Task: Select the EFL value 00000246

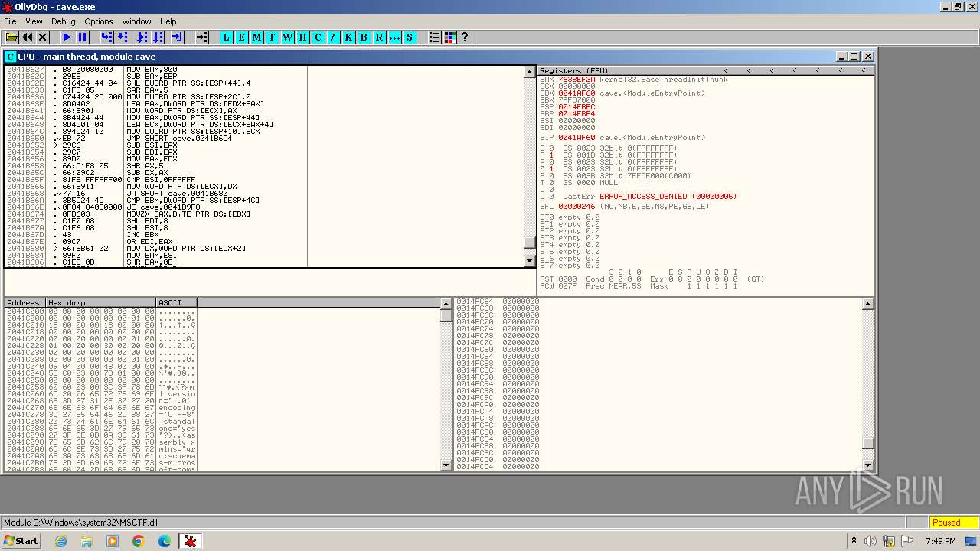Action: [x=577, y=207]
